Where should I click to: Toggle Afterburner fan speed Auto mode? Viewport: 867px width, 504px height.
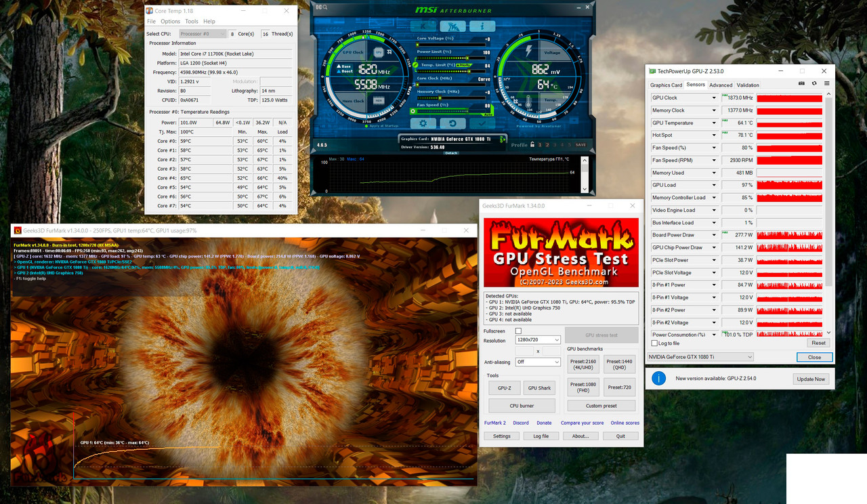click(x=488, y=114)
